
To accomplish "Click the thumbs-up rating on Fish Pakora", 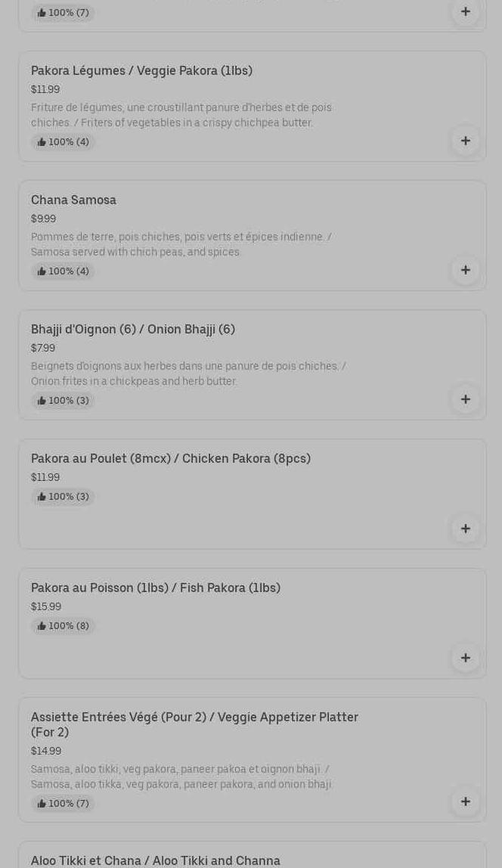I will [x=64, y=626].
